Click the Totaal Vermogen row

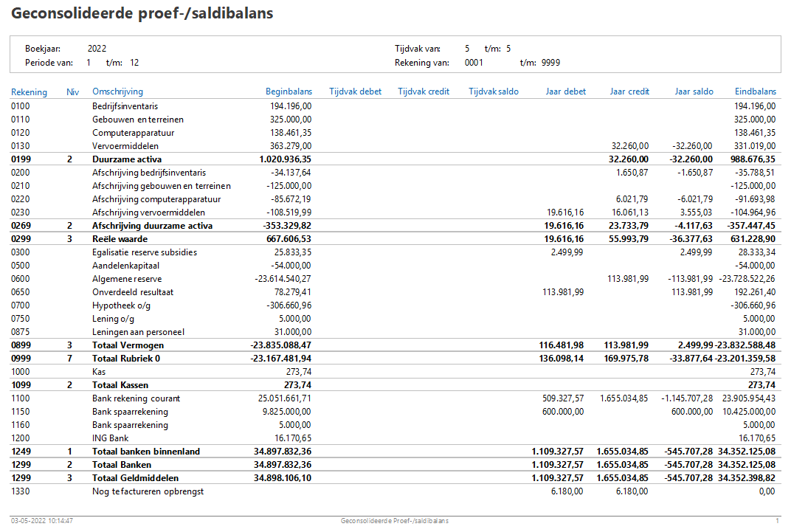[x=395, y=345]
